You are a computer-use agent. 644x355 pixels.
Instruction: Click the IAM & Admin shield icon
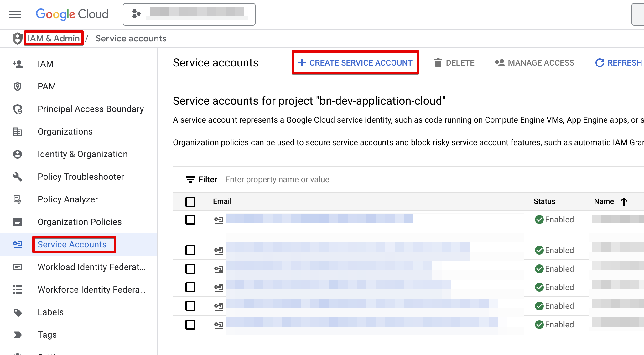pyautogui.click(x=17, y=38)
